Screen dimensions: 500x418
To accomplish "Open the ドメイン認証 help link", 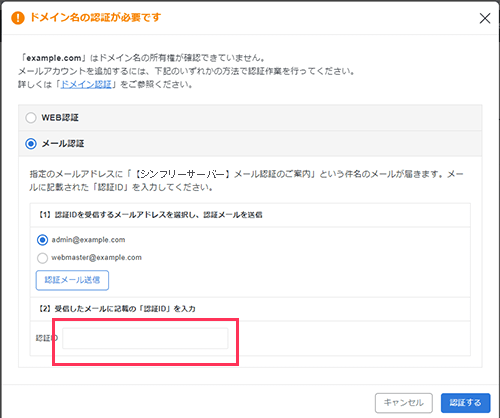I will click(86, 84).
